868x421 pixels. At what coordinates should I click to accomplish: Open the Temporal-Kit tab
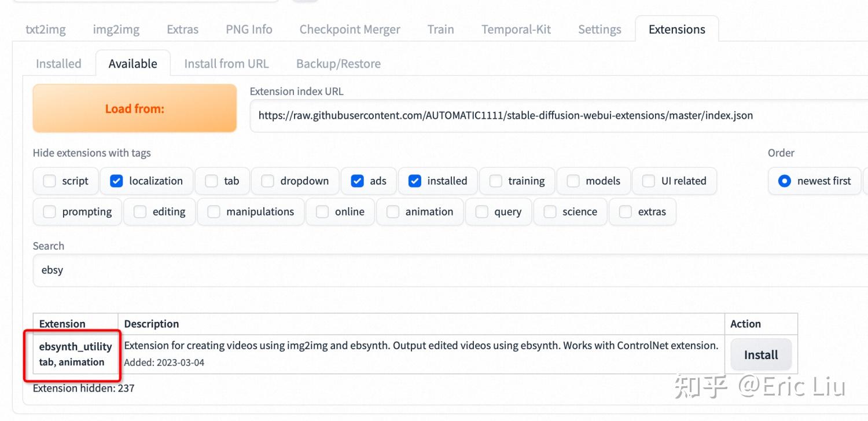point(516,30)
